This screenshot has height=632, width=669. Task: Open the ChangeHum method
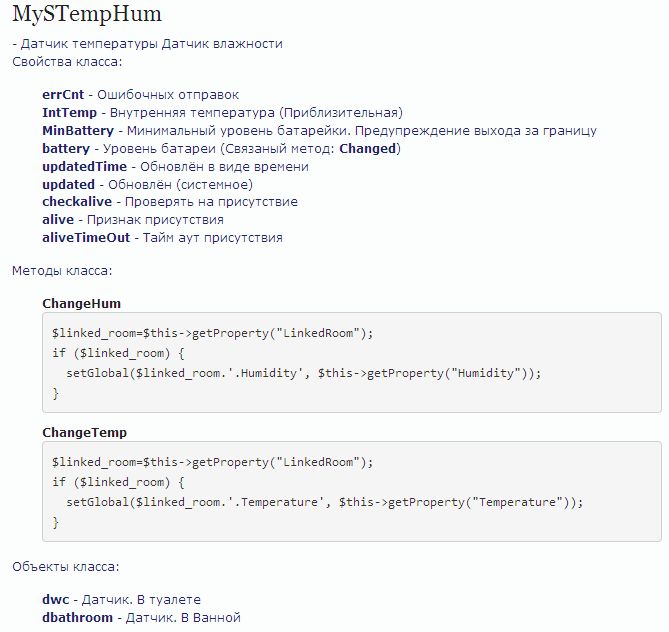point(82,303)
